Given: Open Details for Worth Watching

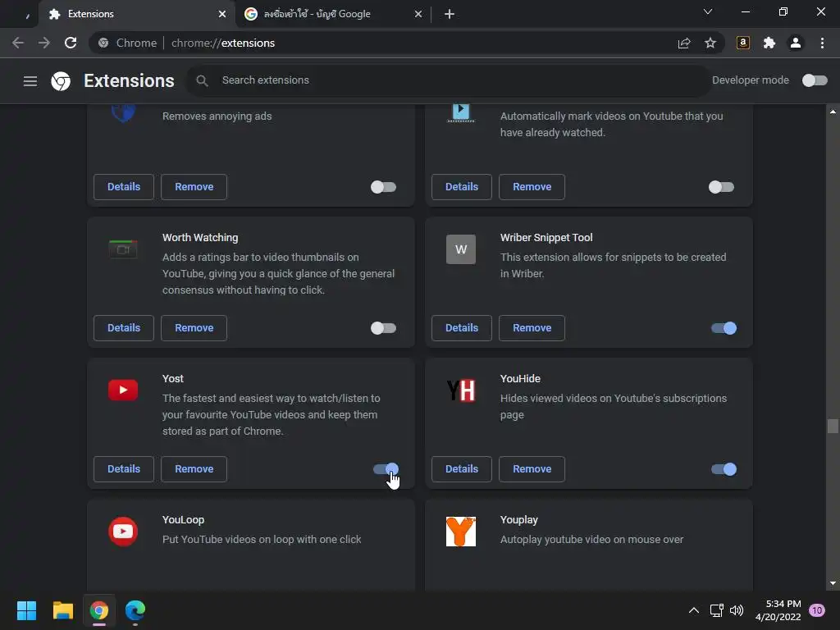Looking at the screenshot, I should 124,328.
